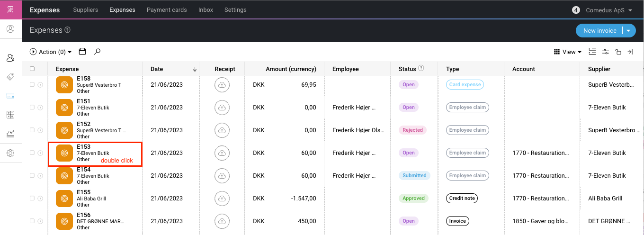Upload receipt for E156
644x235 pixels.
click(x=221, y=221)
